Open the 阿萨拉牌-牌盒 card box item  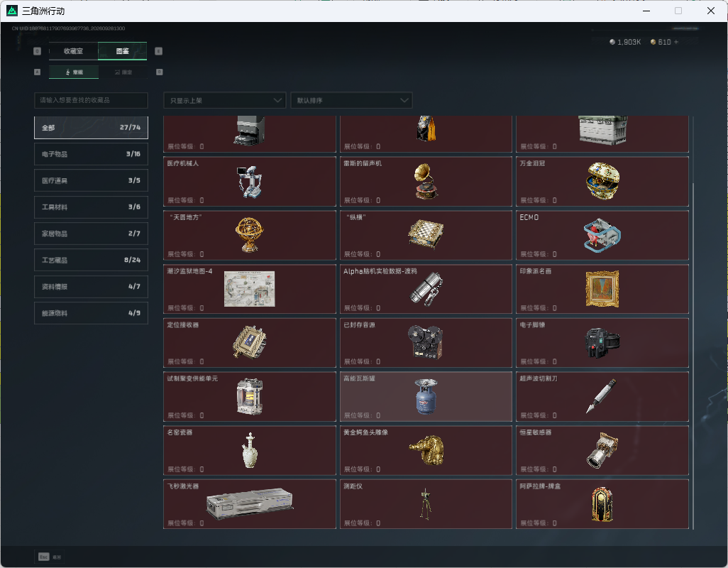click(602, 504)
